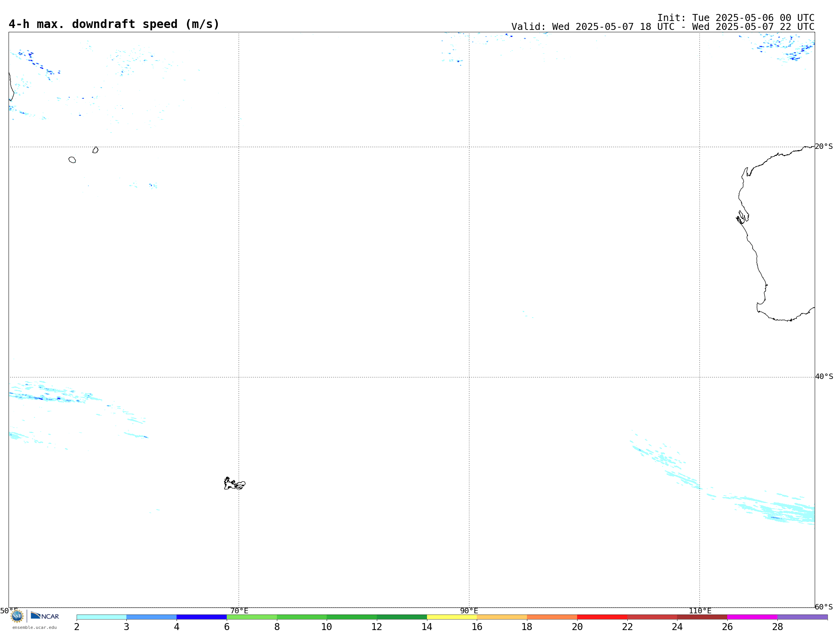Click the 40°S latitude label
840x632 pixels.
[824, 377]
